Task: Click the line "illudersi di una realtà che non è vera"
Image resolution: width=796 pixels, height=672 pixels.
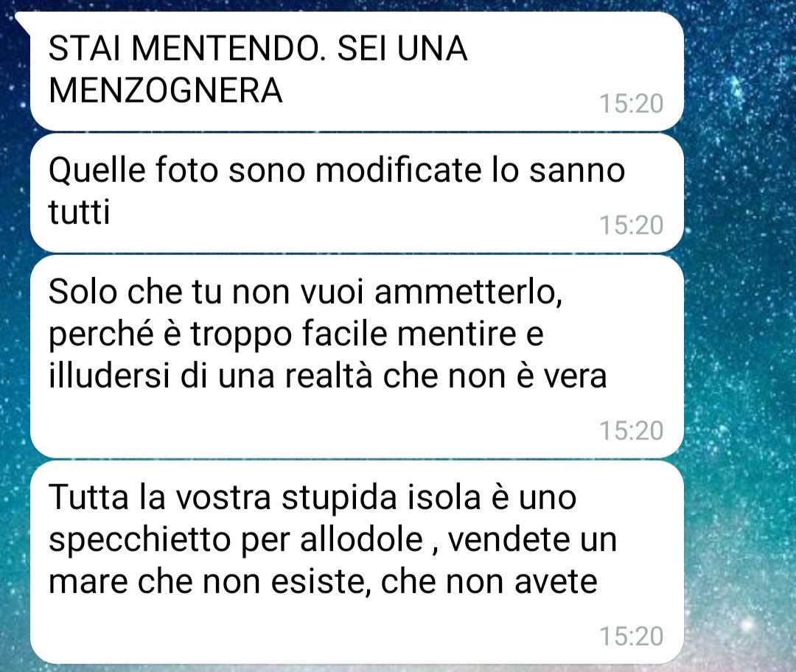Action: click(327, 376)
